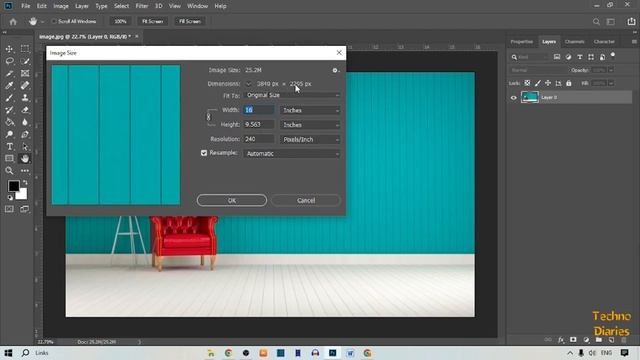
Task: Toggle lock image pixels brush icon
Action: 538,83
